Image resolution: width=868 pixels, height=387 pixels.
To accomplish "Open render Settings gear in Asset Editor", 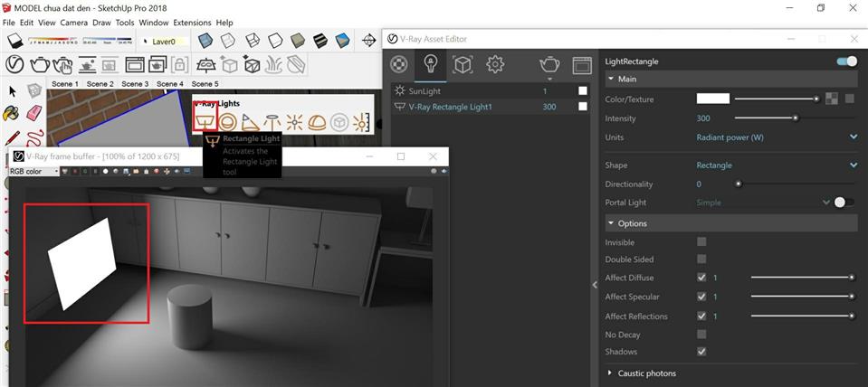I will pos(495,64).
